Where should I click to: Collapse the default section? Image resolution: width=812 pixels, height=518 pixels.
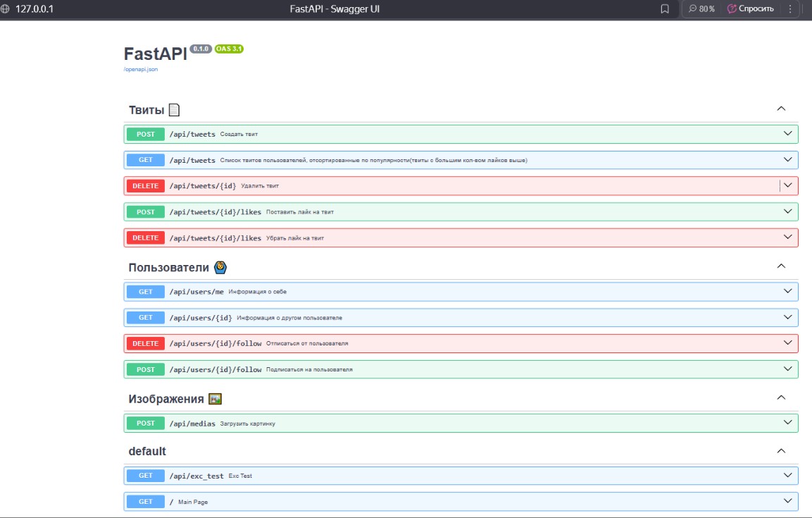pyautogui.click(x=782, y=451)
